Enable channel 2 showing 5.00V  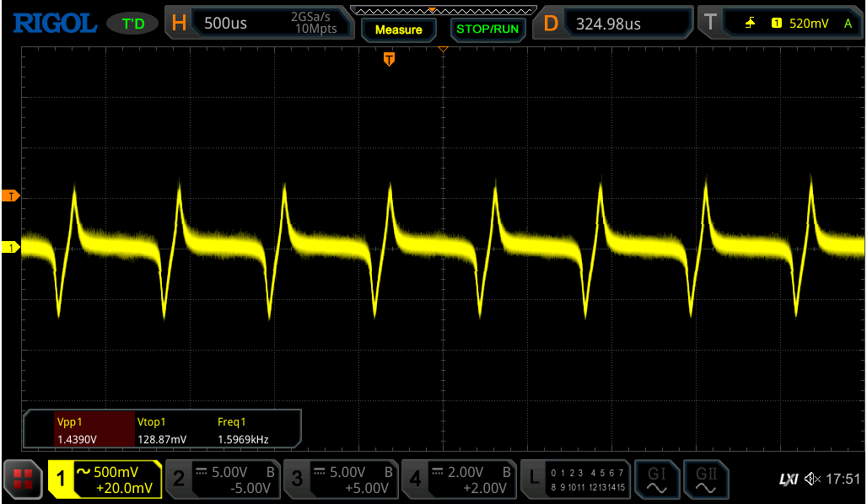coord(222,480)
